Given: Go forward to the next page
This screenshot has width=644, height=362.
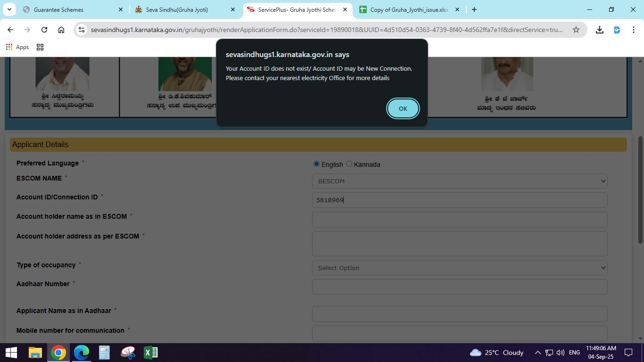Looking at the screenshot, I should coord(27,30).
